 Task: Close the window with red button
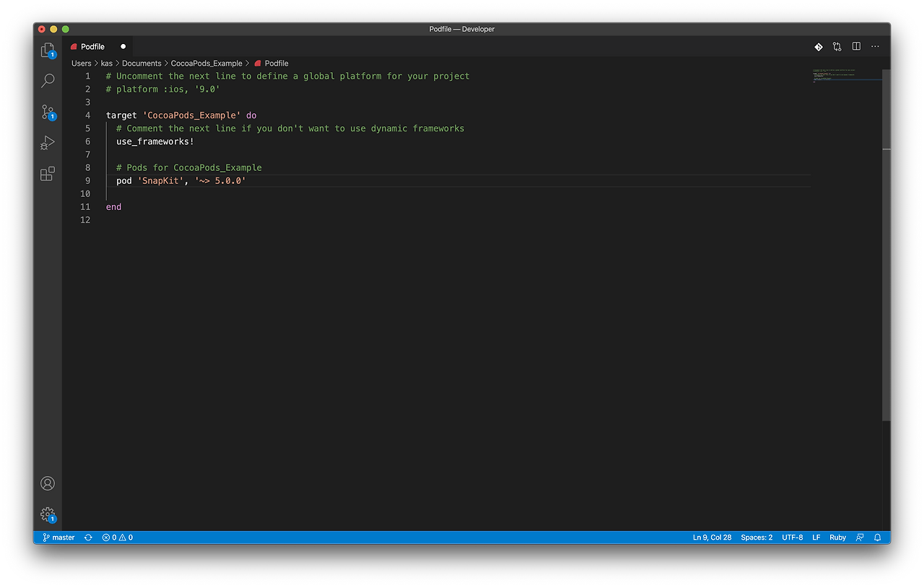(x=41, y=29)
